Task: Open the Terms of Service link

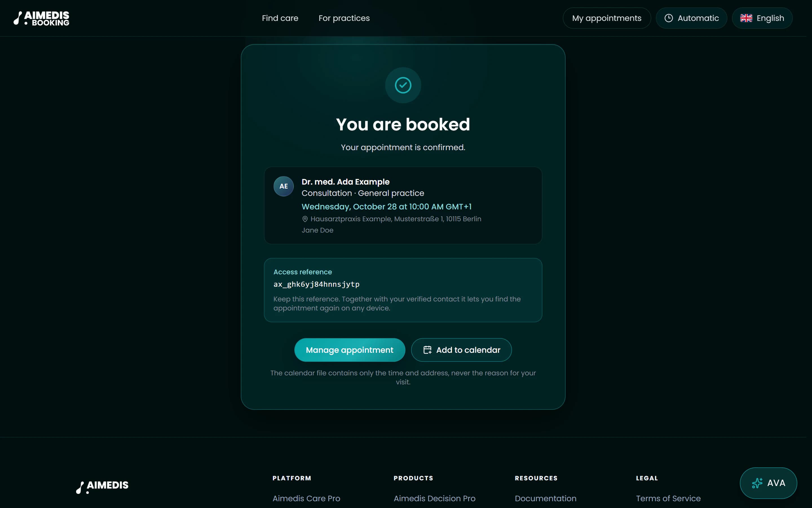Action: (668, 498)
